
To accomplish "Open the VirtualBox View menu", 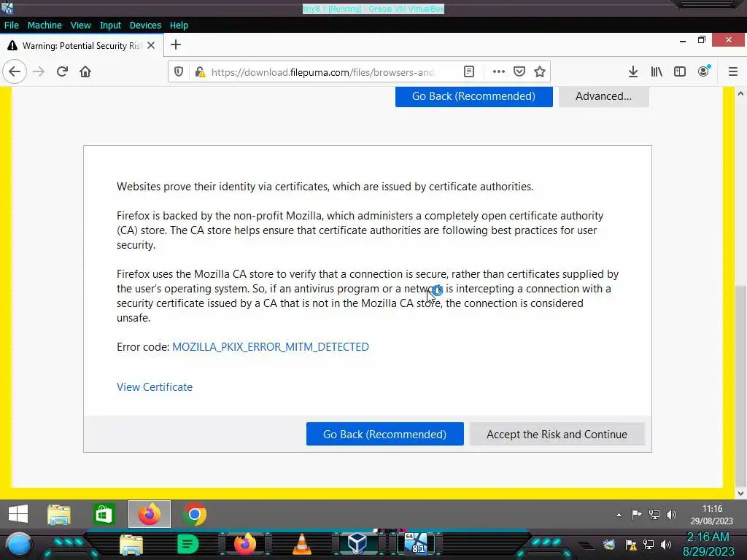I will click(80, 26).
